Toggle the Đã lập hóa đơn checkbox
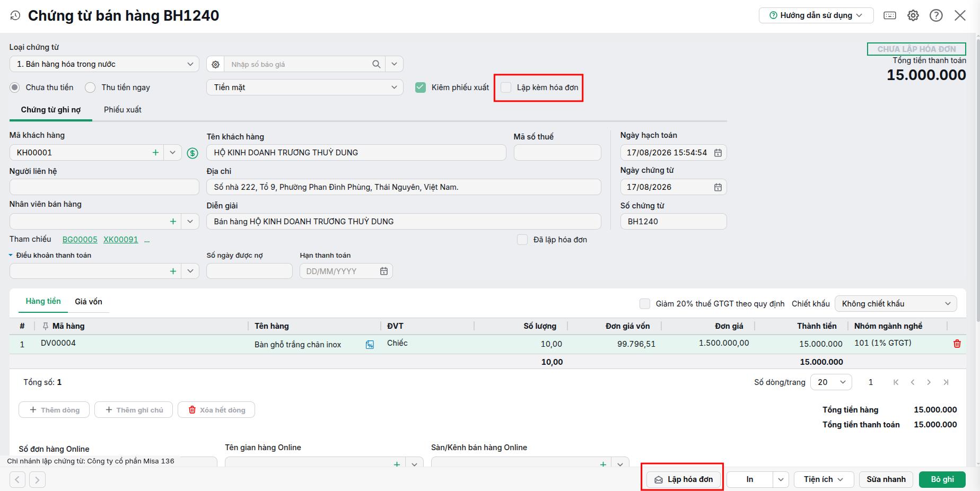This screenshot has width=980, height=491. click(522, 240)
